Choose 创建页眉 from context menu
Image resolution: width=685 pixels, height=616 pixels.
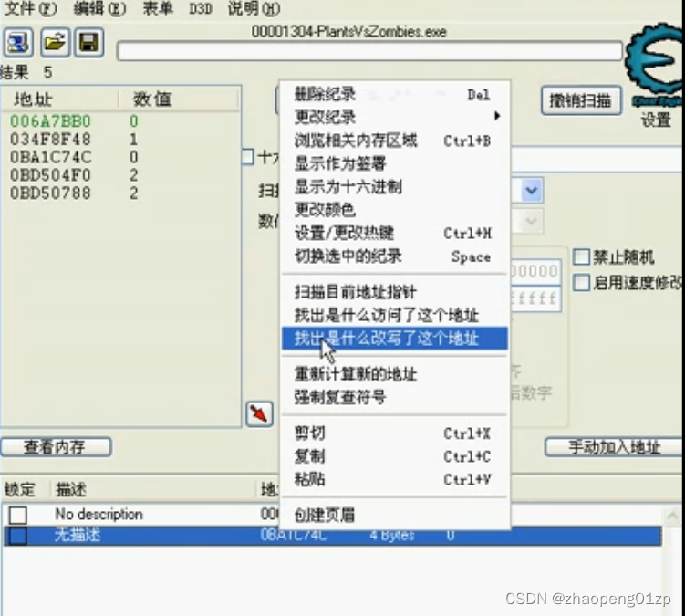tap(395, 515)
